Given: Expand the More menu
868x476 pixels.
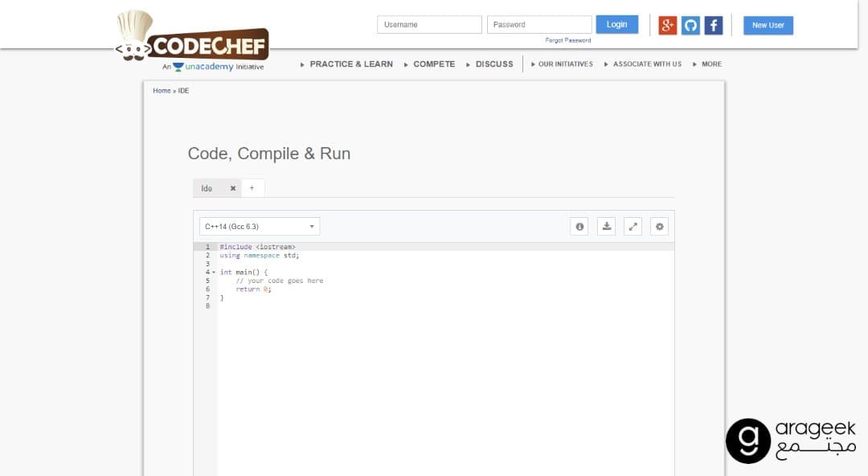Looking at the screenshot, I should coord(710,64).
